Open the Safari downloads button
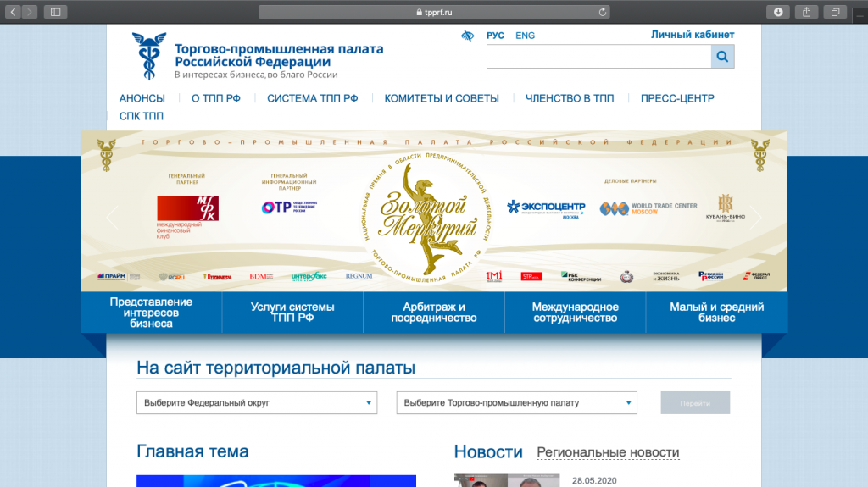Screen dimensions: 868x487 [x=778, y=12]
